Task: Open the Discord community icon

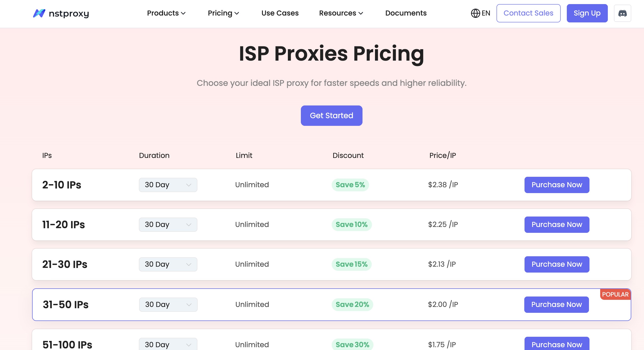Action: pyautogui.click(x=622, y=13)
